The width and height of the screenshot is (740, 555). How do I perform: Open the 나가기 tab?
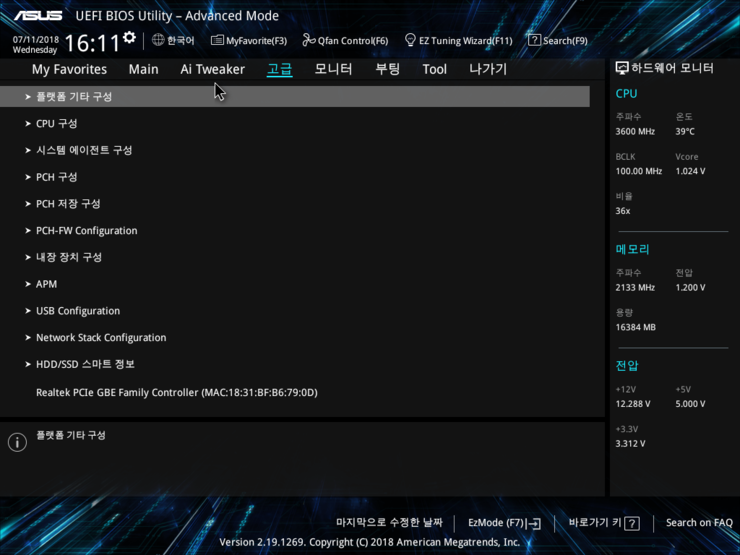[x=488, y=69]
